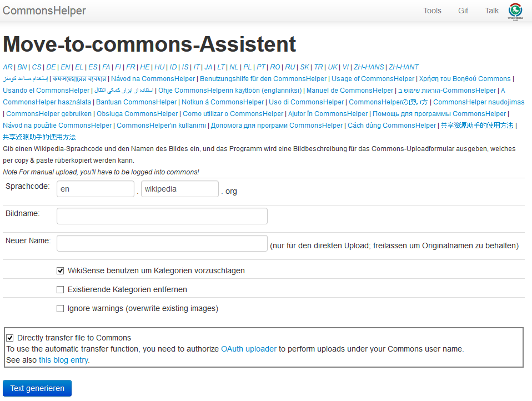
Task: Open the Git navigation link
Action: tap(463, 11)
